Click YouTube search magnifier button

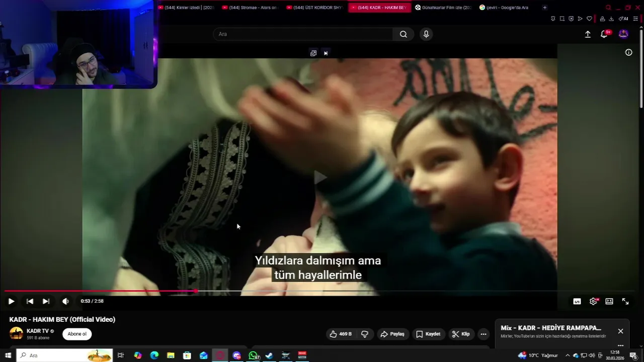click(404, 34)
